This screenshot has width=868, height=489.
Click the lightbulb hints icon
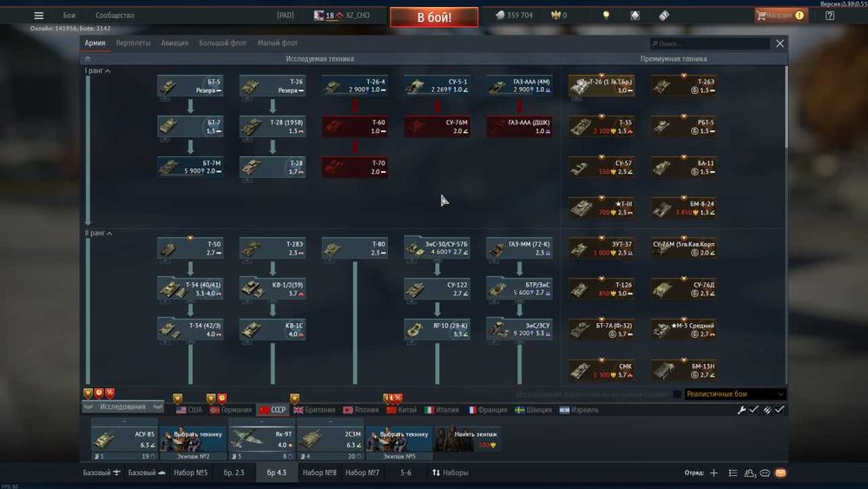606,16
